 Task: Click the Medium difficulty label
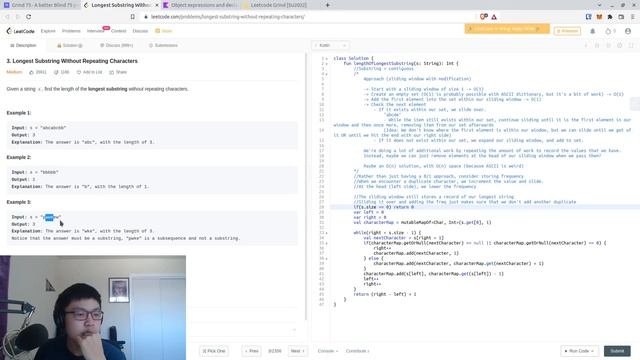(14, 72)
